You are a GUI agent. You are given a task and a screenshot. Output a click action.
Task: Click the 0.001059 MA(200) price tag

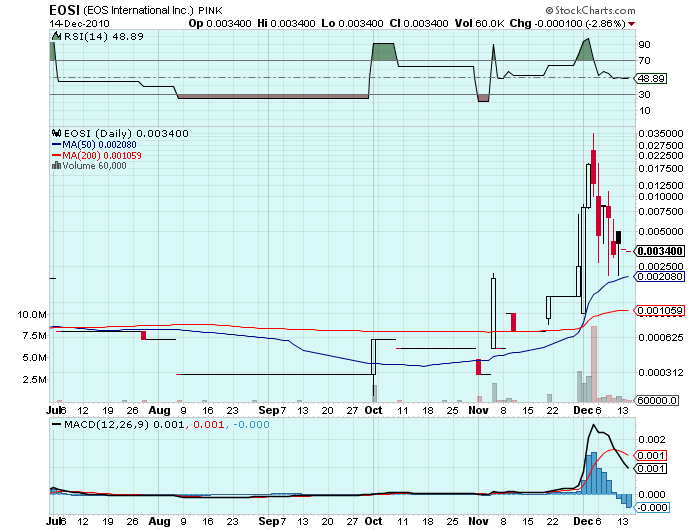[661, 311]
